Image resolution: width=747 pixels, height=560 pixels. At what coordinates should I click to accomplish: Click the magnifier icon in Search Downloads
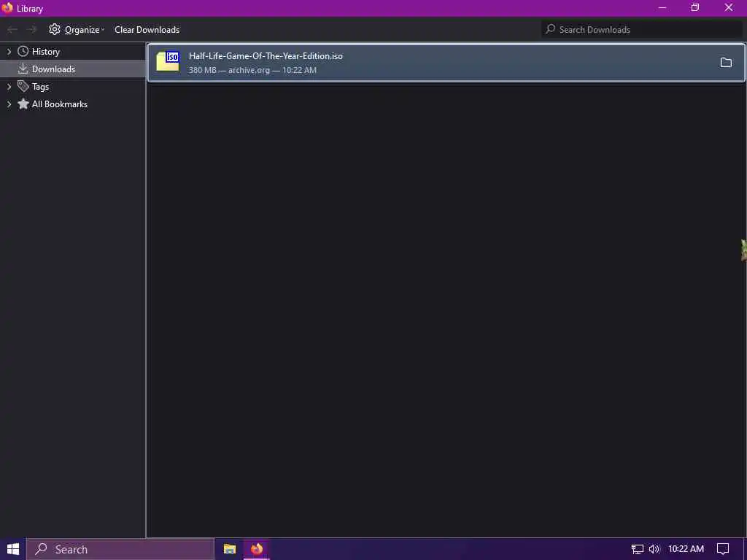coord(550,29)
